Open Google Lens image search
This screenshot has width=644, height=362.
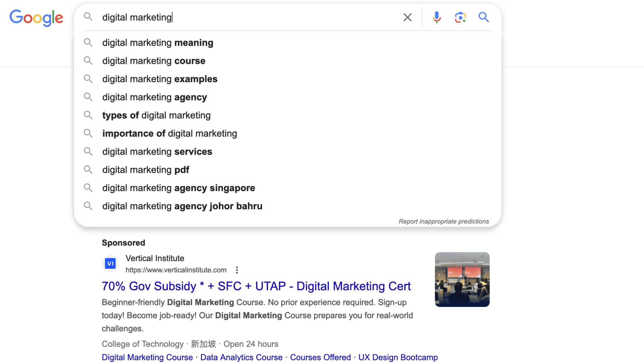point(460,17)
